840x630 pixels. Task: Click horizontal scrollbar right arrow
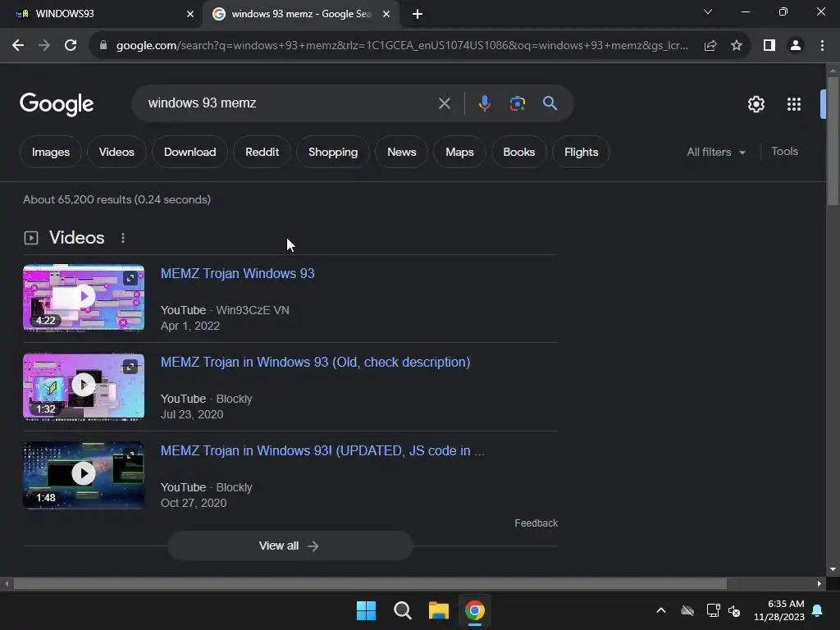click(819, 583)
